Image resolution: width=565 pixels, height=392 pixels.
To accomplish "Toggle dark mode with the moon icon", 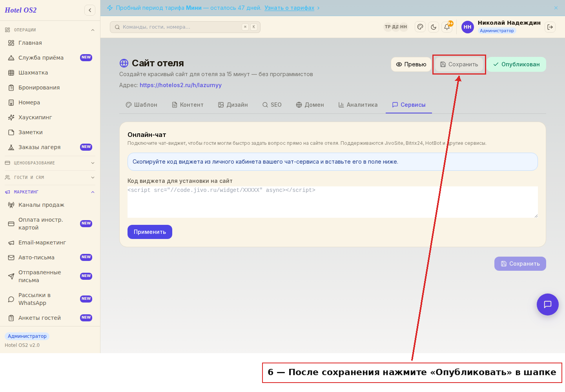I will (x=434, y=27).
